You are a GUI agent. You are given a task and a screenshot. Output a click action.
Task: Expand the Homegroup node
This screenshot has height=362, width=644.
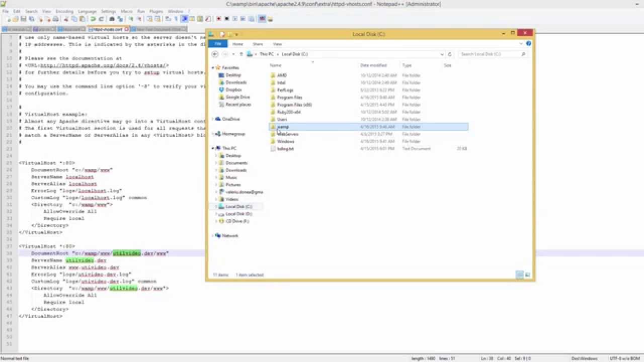pos(213,134)
